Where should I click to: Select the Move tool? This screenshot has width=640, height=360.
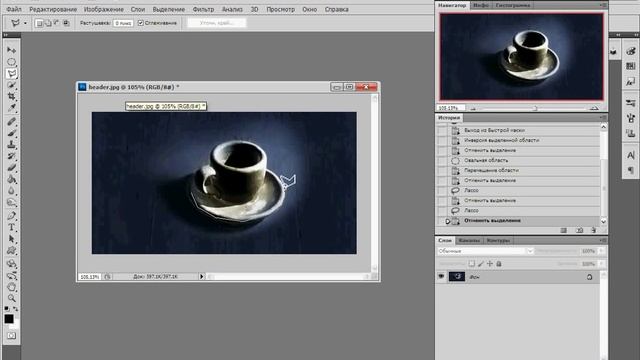click(x=11, y=50)
